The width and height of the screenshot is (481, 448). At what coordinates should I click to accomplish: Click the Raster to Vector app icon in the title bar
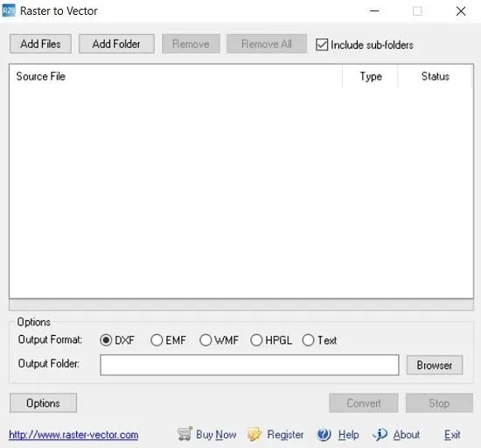point(8,11)
